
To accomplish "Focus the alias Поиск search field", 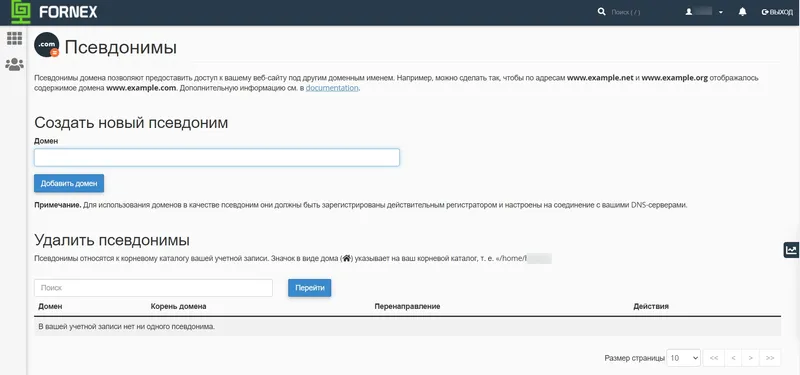I will click(x=153, y=288).
